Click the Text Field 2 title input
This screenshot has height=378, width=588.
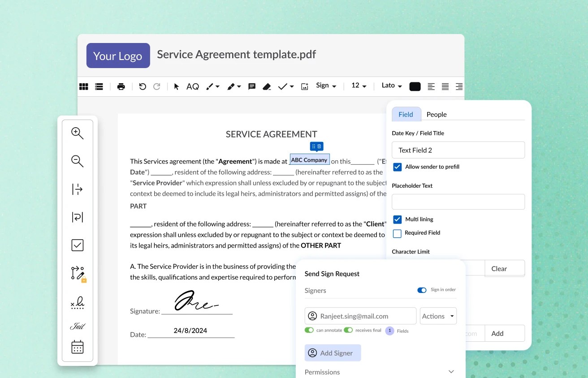pos(458,150)
